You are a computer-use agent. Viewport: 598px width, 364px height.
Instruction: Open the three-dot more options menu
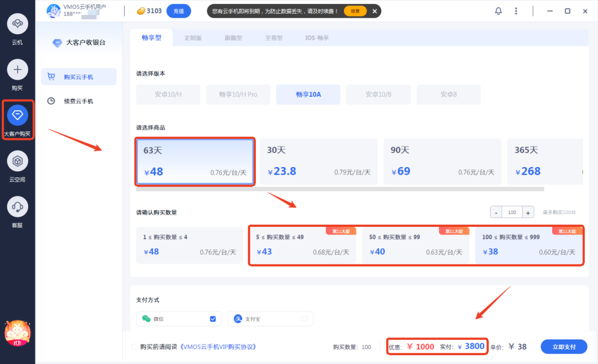pos(516,11)
